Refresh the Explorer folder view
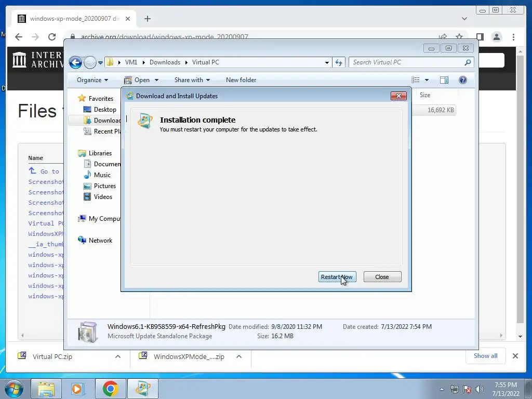 (x=339, y=62)
